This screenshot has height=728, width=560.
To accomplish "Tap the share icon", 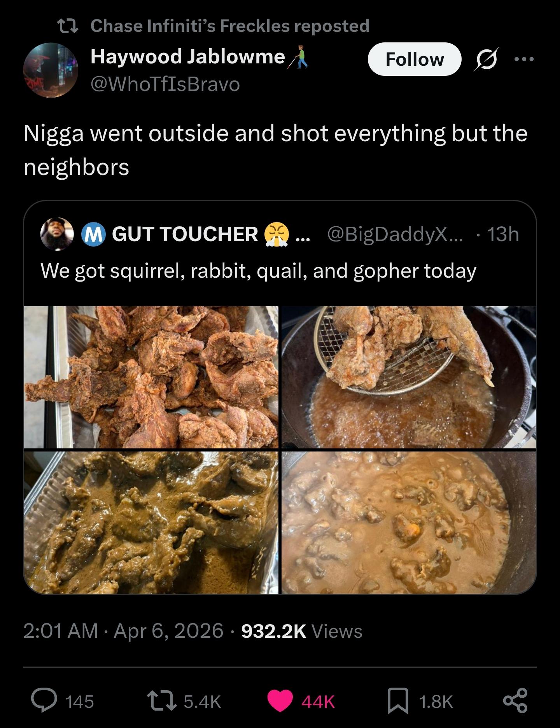I will point(515,700).
